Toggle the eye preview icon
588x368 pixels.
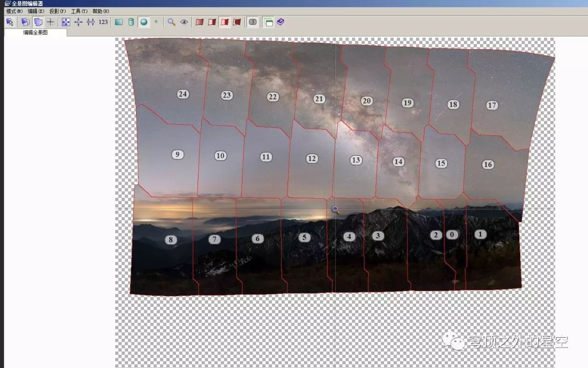(x=184, y=22)
